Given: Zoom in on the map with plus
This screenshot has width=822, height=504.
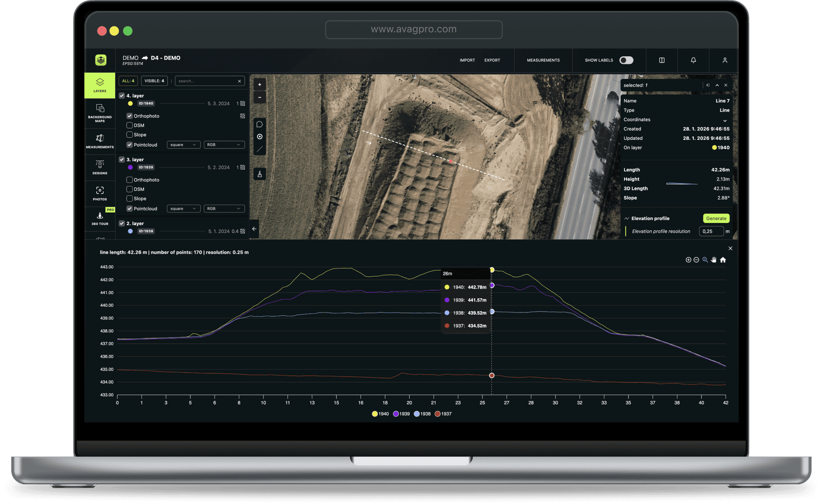Looking at the screenshot, I should [x=260, y=84].
